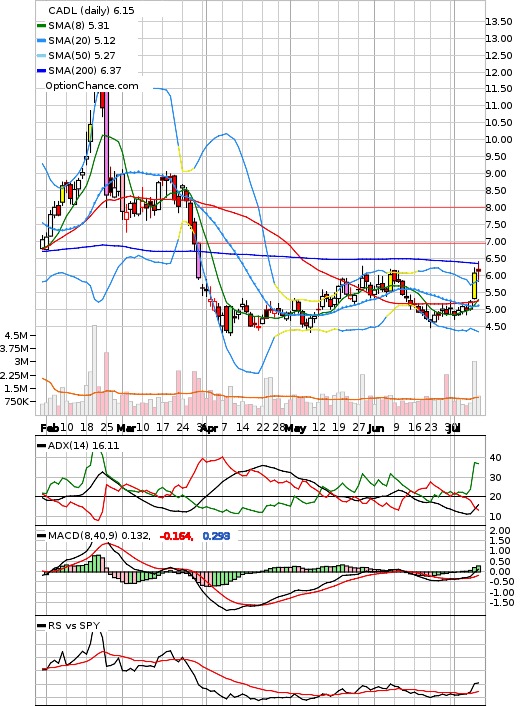Click the 1.5M volume axis label
This screenshot has width=526, height=706.
pyautogui.click(x=16, y=388)
